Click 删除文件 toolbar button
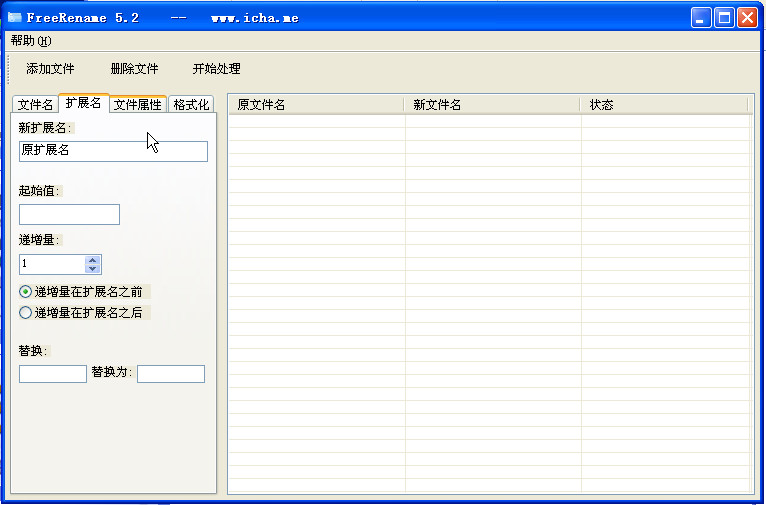766x505 pixels. tap(134, 69)
